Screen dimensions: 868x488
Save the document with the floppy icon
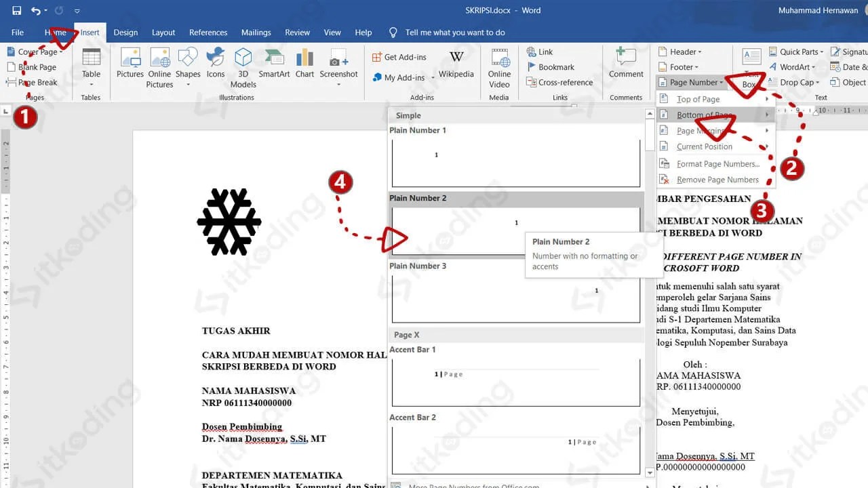point(17,11)
